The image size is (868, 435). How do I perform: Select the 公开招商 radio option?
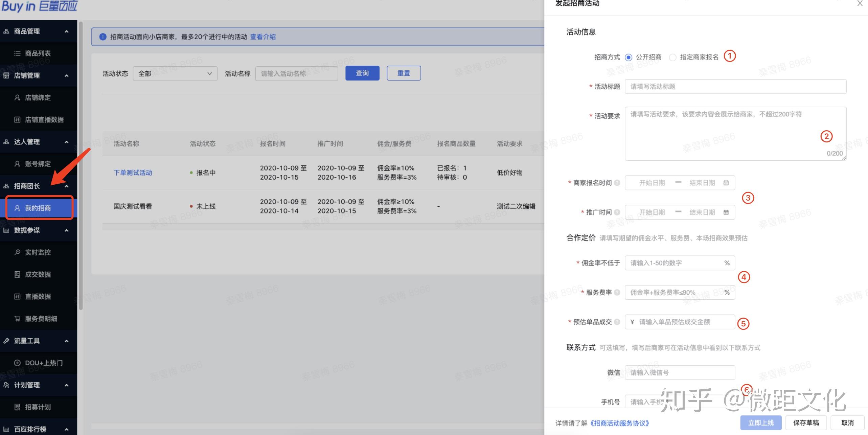point(629,58)
